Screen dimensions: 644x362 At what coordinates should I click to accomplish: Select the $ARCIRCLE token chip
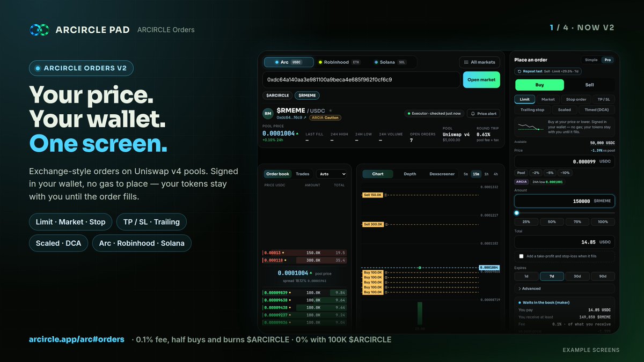pos(277,95)
